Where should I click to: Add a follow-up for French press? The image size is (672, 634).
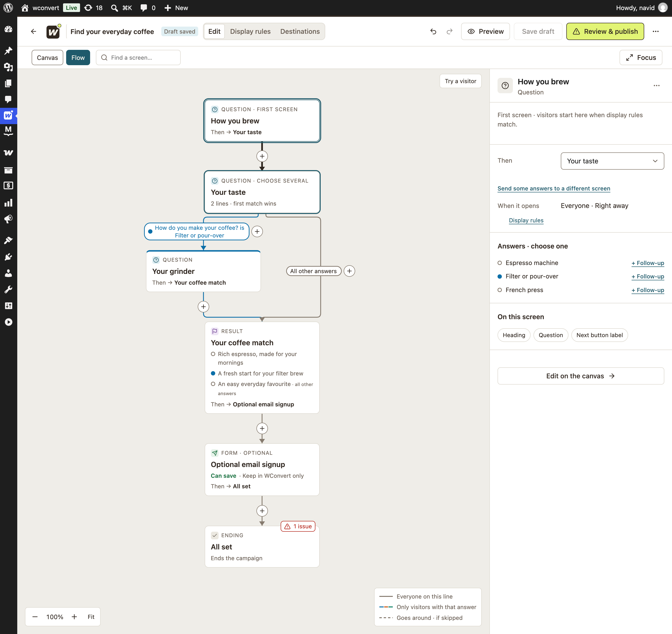pos(648,290)
